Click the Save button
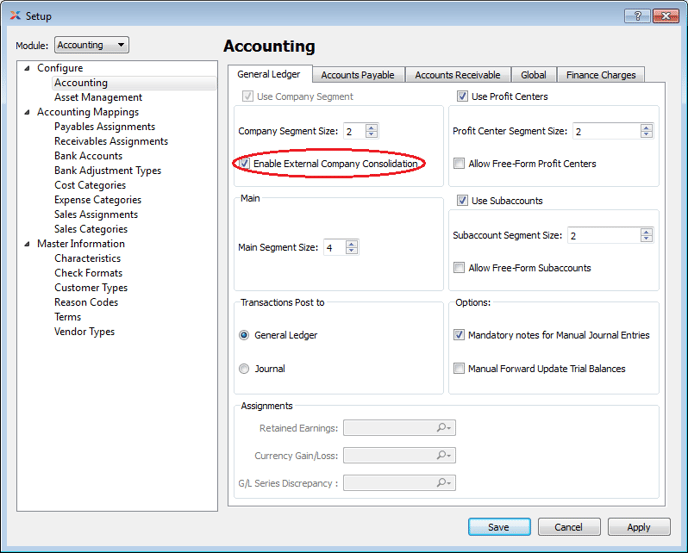This screenshot has height=553, width=688. point(498,527)
